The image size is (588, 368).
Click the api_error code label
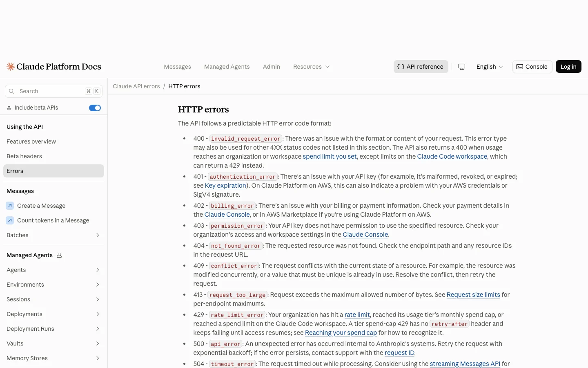point(226,344)
